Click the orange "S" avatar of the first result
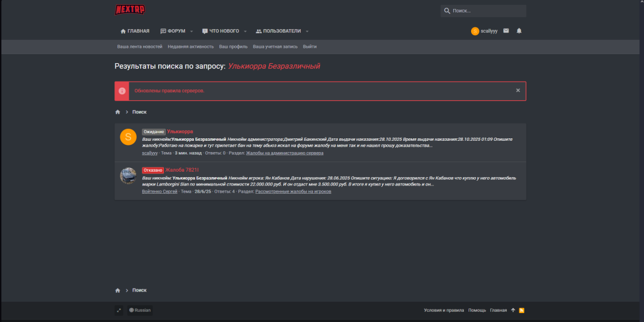Viewport: 644px width, 322px height. [x=128, y=137]
